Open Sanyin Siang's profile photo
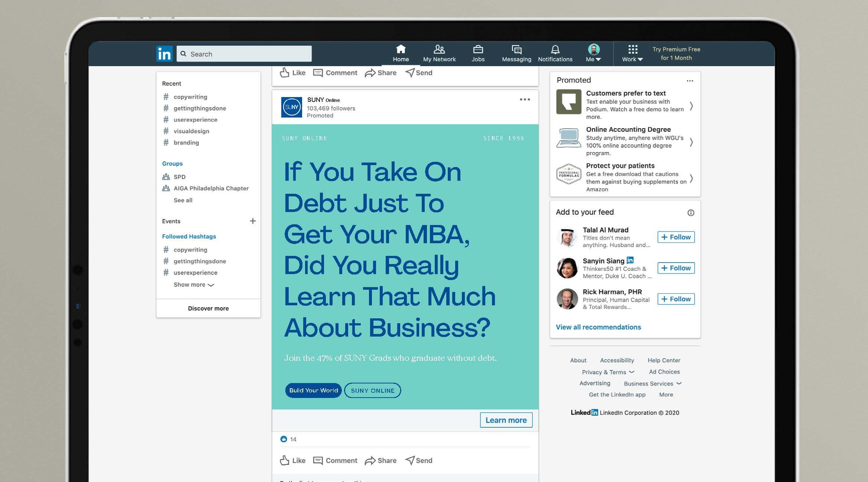The image size is (868, 482). click(x=567, y=268)
